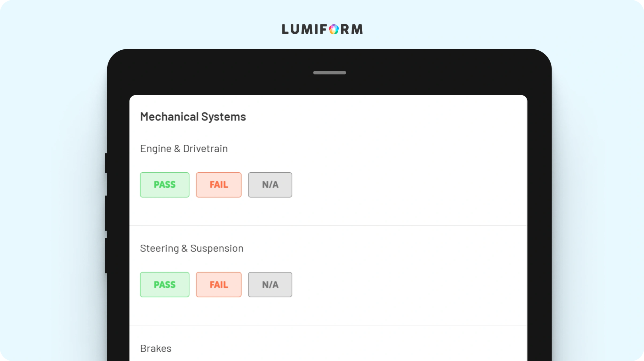This screenshot has height=361, width=644.
Task: Click the lowest side button on tablet
Action: (106, 256)
